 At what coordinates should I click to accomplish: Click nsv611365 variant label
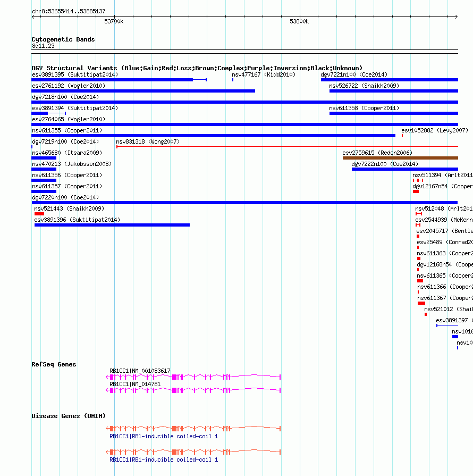point(445,275)
